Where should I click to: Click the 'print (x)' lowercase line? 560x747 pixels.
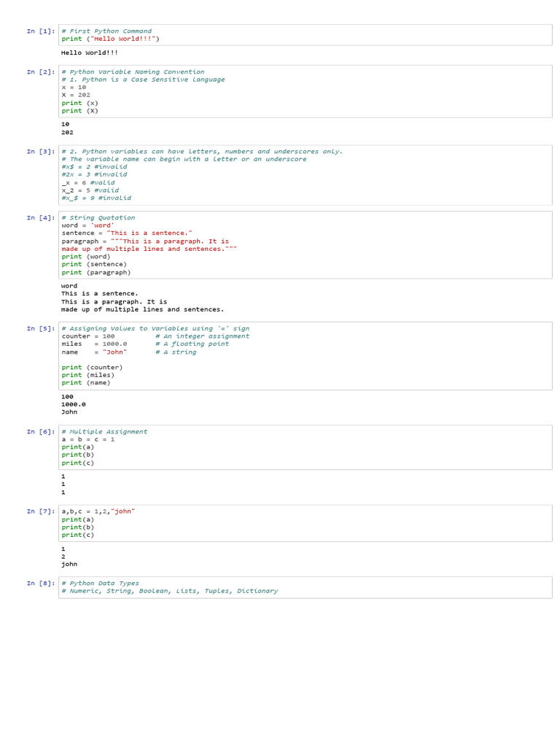(79, 103)
